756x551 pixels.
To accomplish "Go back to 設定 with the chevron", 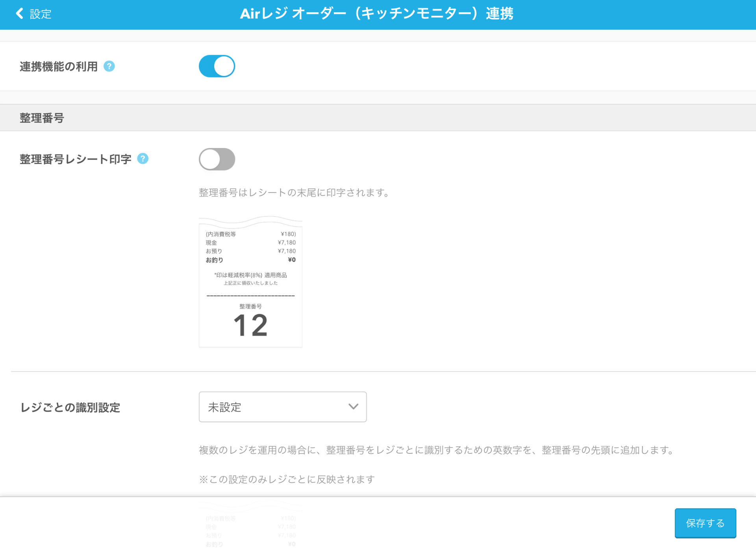I will [19, 14].
